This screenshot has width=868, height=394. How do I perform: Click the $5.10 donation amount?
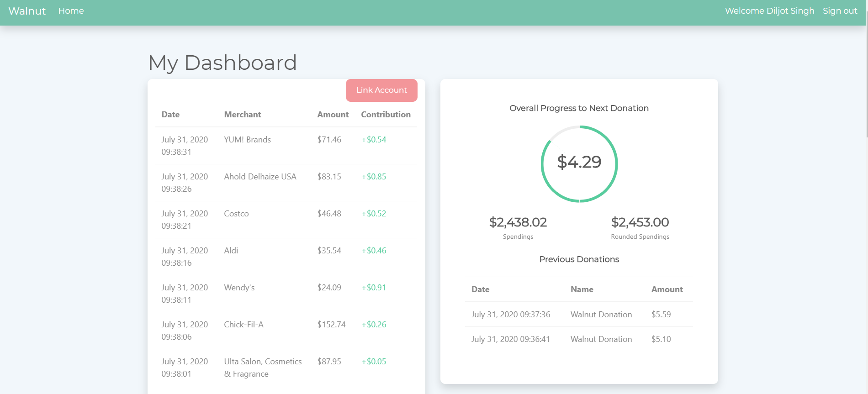coord(661,339)
